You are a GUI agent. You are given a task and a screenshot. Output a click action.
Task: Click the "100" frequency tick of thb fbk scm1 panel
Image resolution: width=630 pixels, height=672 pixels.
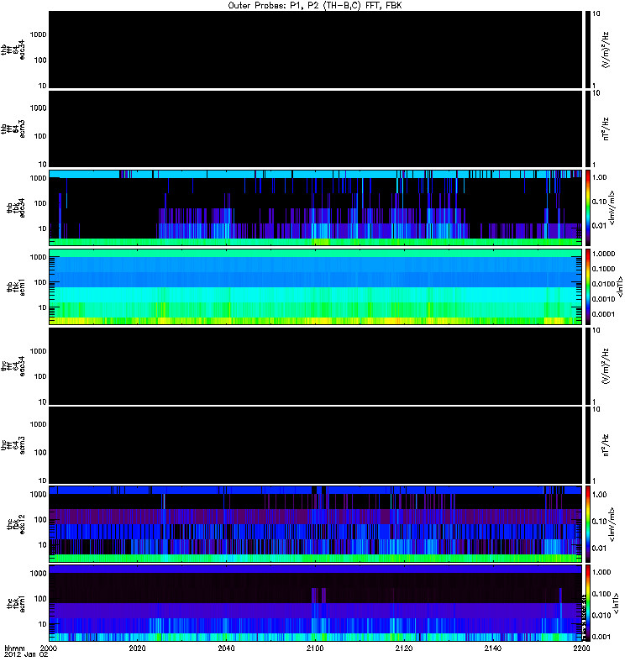click(40, 282)
